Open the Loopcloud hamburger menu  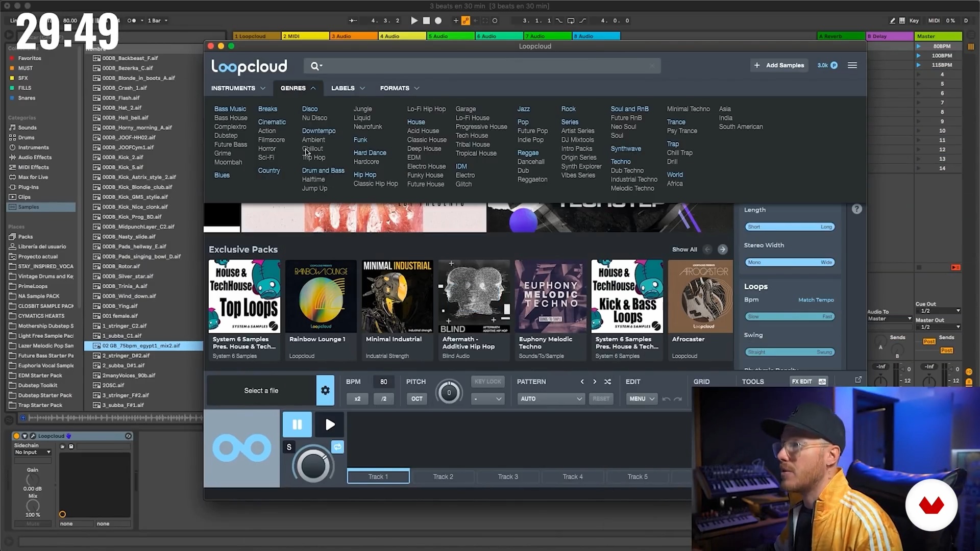click(852, 65)
